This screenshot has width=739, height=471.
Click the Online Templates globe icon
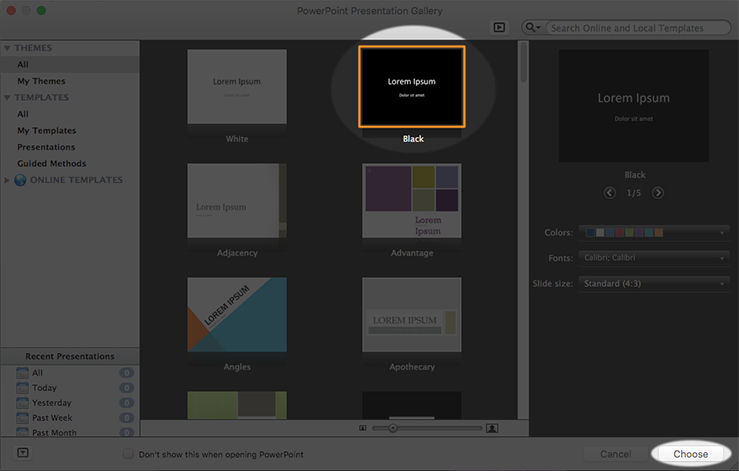(x=20, y=180)
